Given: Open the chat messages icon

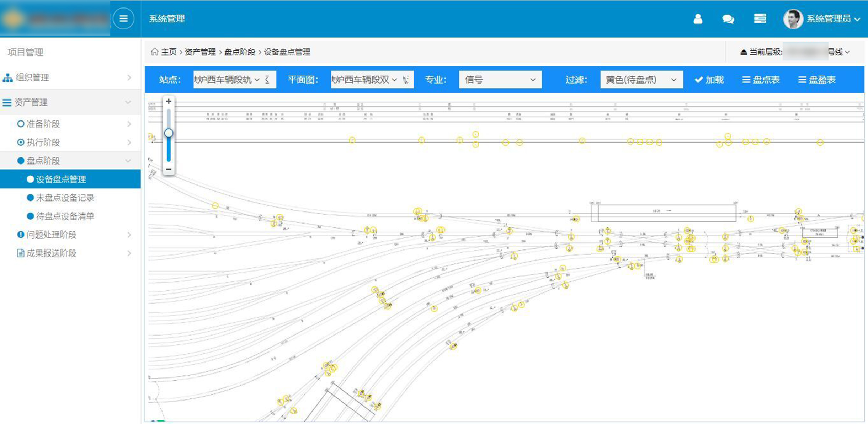Looking at the screenshot, I should (x=728, y=19).
